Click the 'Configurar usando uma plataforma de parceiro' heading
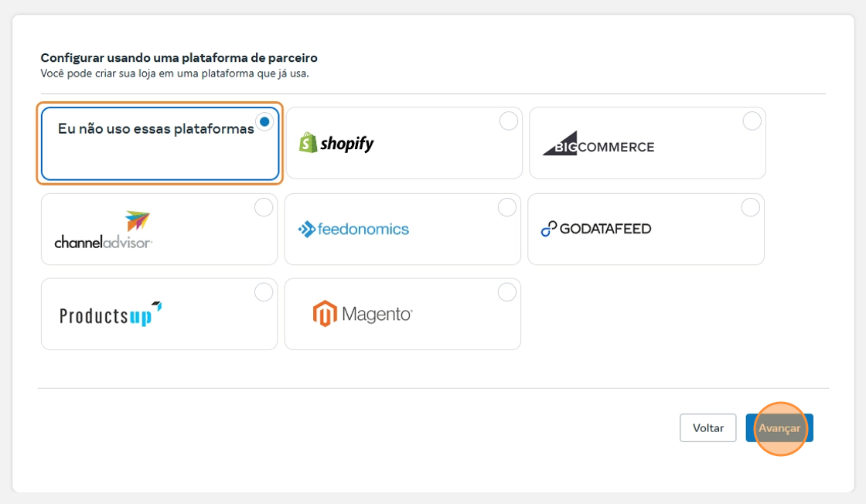 pos(179,58)
